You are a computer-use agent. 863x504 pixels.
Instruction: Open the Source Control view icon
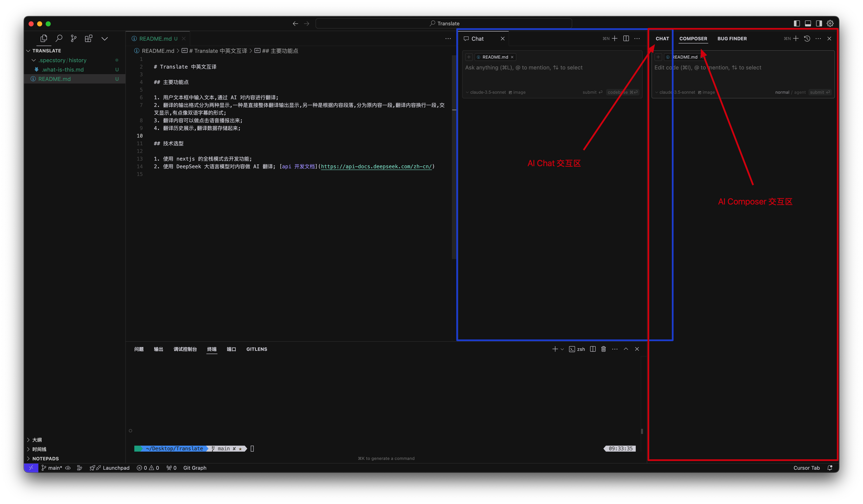coord(74,38)
